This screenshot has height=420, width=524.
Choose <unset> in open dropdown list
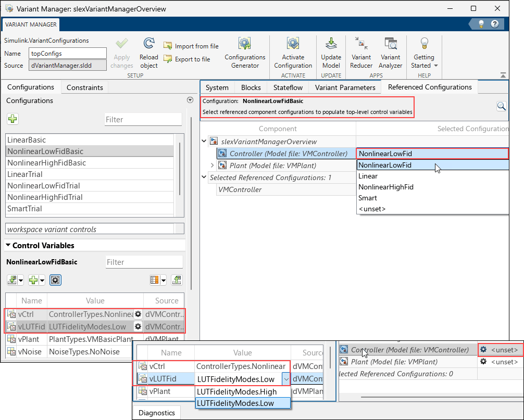point(433,209)
